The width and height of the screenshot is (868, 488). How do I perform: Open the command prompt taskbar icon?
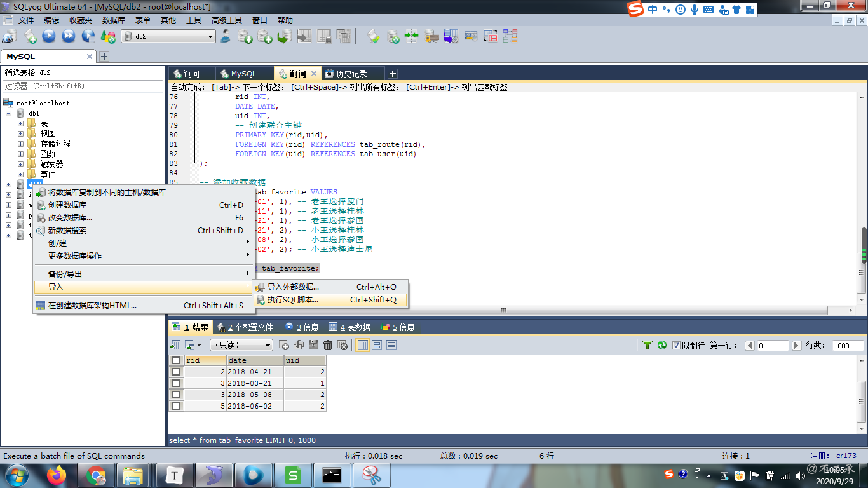pos(331,475)
